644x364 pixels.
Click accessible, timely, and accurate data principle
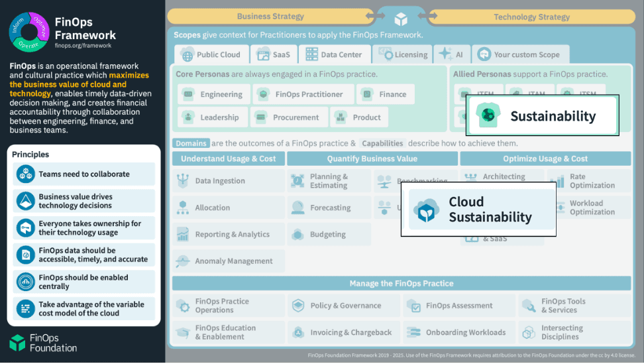83,255
